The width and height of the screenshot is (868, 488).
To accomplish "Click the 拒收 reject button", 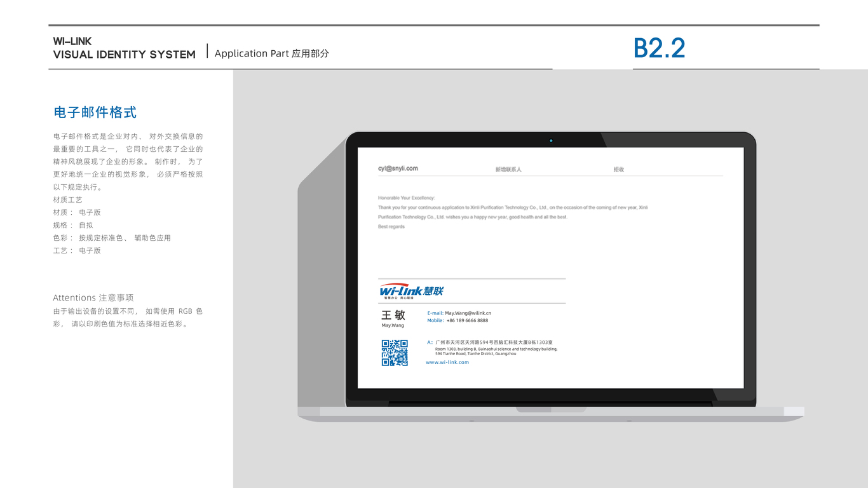I will [x=619, y=170].
